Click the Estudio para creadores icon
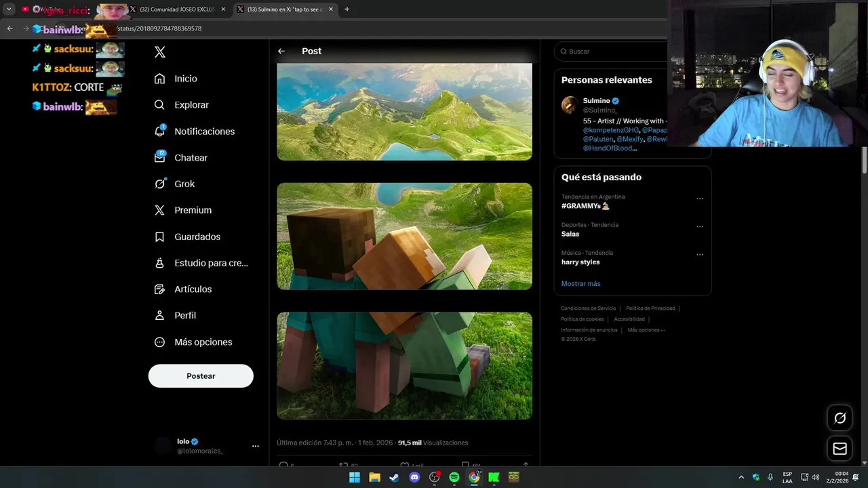868x488 pixels. (x=159, y=263)
